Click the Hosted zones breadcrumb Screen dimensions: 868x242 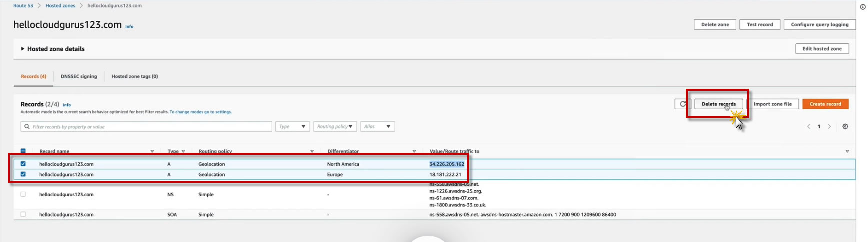click(60, 6)
